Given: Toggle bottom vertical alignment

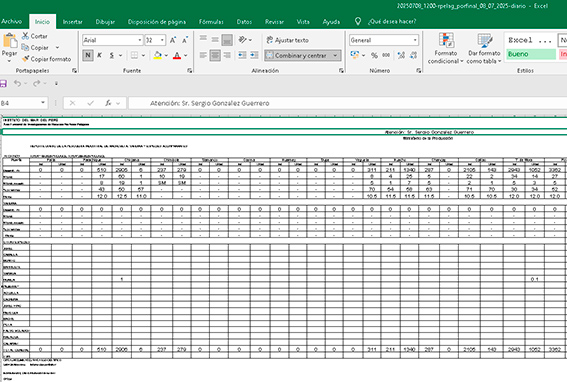Looking at the screenshot, I should click(x=227, y=40).
